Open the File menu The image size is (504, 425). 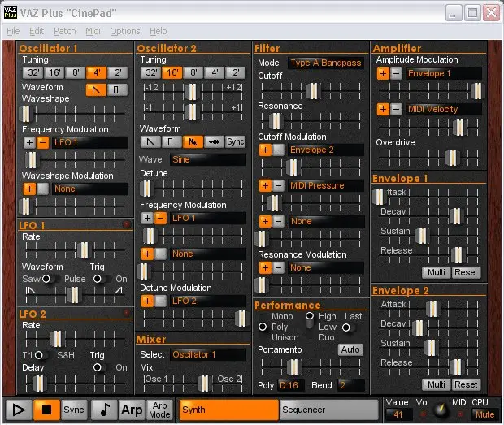13,31
